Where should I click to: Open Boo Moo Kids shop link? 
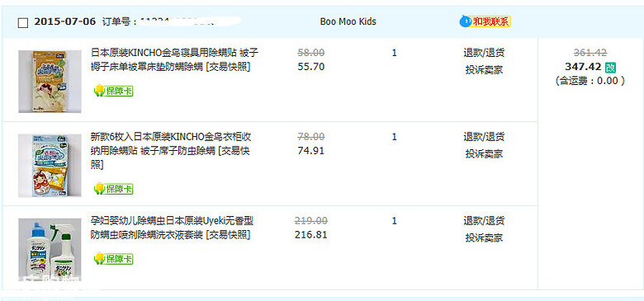348,21
